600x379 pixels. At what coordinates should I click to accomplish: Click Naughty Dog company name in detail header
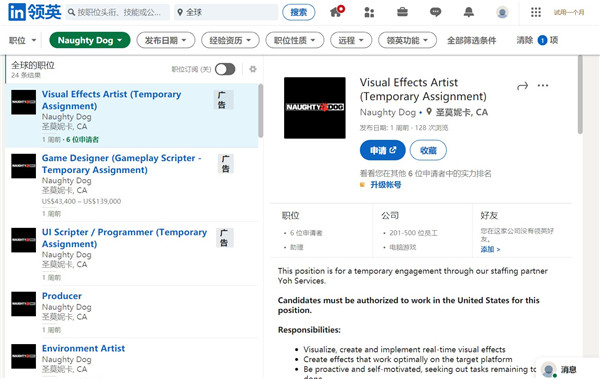pos(387,113)
